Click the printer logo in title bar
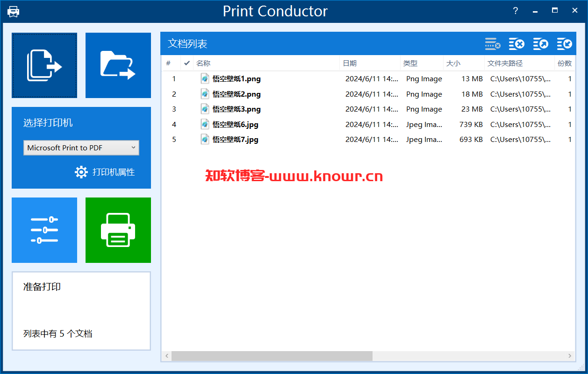 point(14,11)
